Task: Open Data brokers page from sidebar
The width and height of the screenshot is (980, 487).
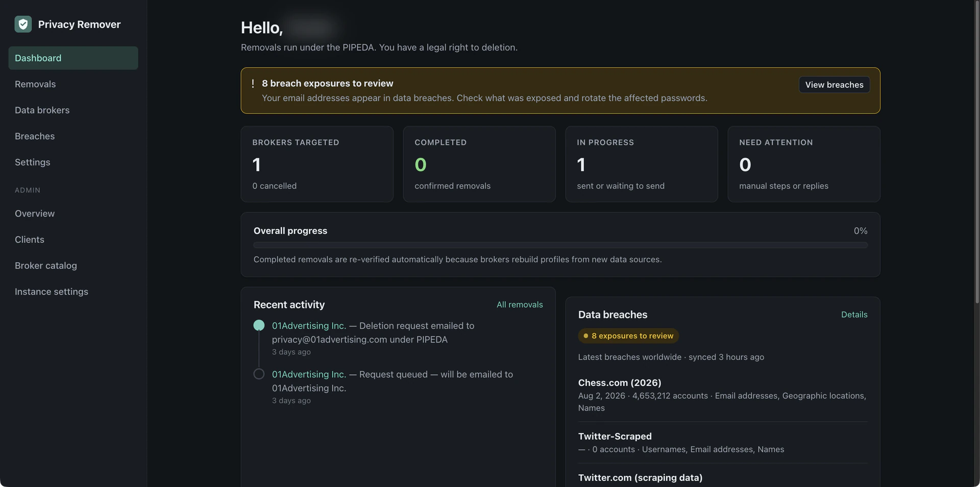Action: (x=73, y=110)
